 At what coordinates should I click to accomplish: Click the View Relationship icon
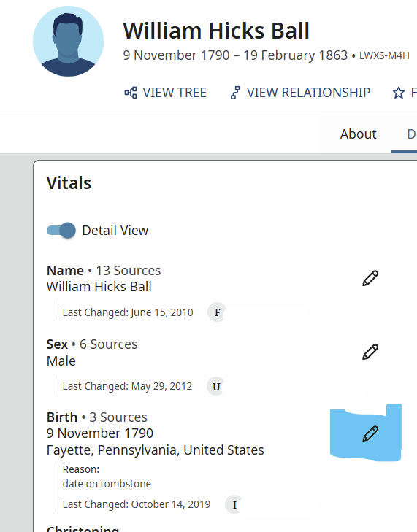(x=235, y=93)
